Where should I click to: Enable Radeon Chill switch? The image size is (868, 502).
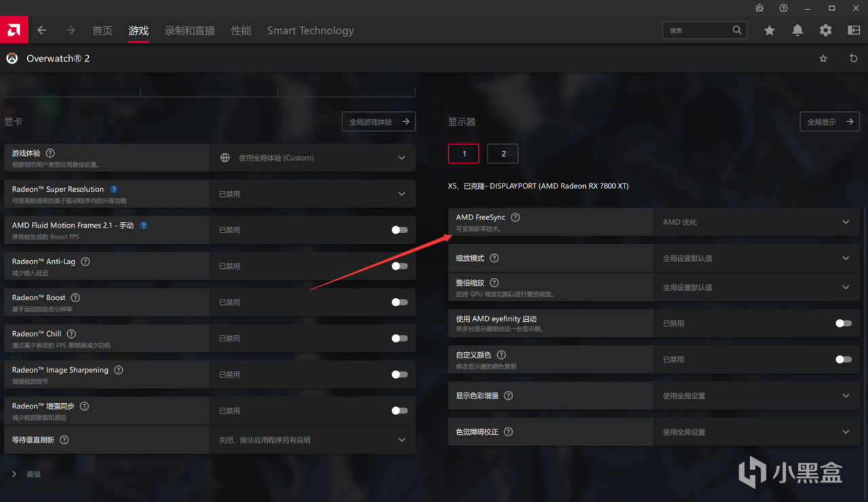coord(400,338)
